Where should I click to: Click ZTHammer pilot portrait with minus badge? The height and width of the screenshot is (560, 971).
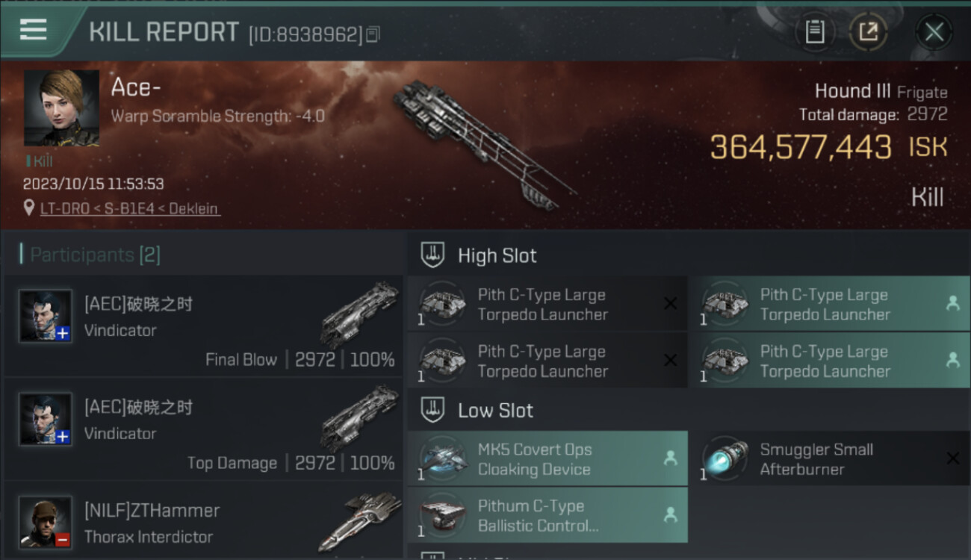pos(46,522)
